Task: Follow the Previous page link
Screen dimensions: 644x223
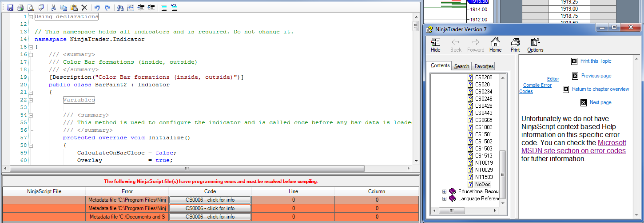Action: (x=596, y=76)
